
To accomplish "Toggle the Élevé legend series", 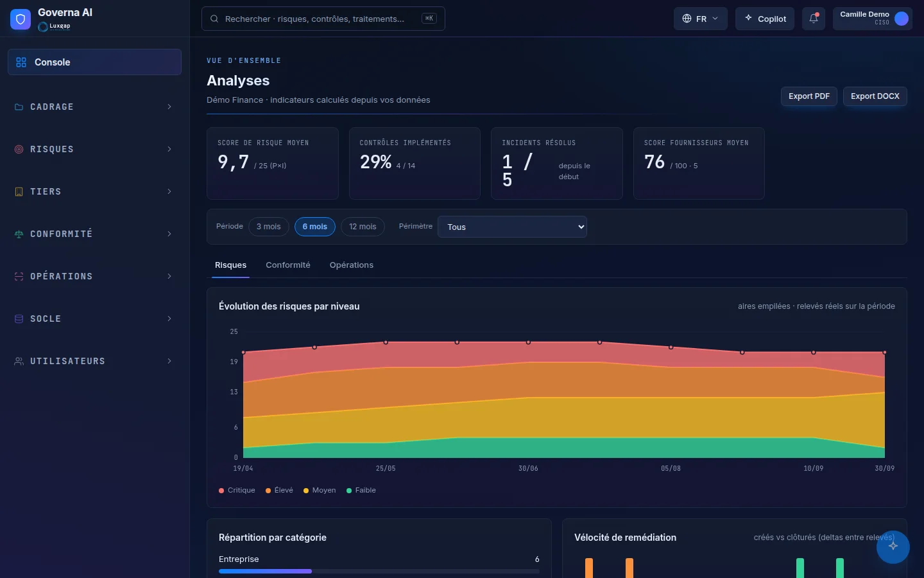I will (x=279, y=490).
